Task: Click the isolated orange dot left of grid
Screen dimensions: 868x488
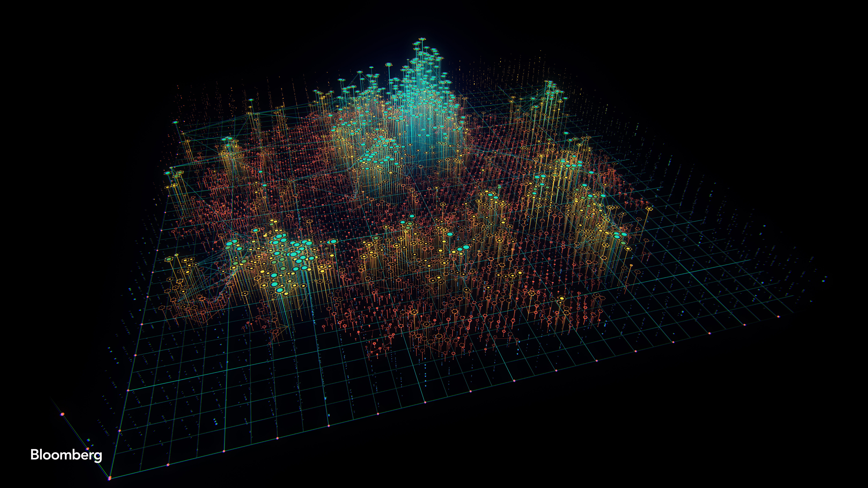Action: [62, 414]
